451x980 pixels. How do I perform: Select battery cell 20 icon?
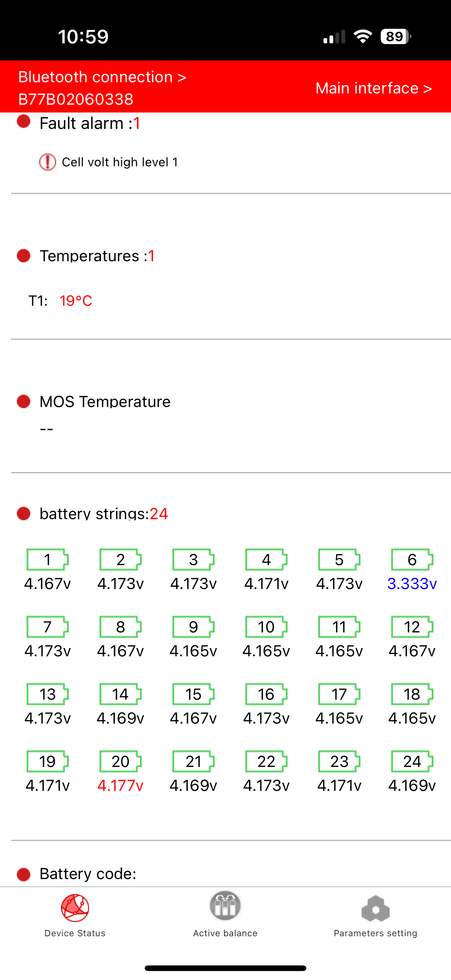tap(120, 761)
